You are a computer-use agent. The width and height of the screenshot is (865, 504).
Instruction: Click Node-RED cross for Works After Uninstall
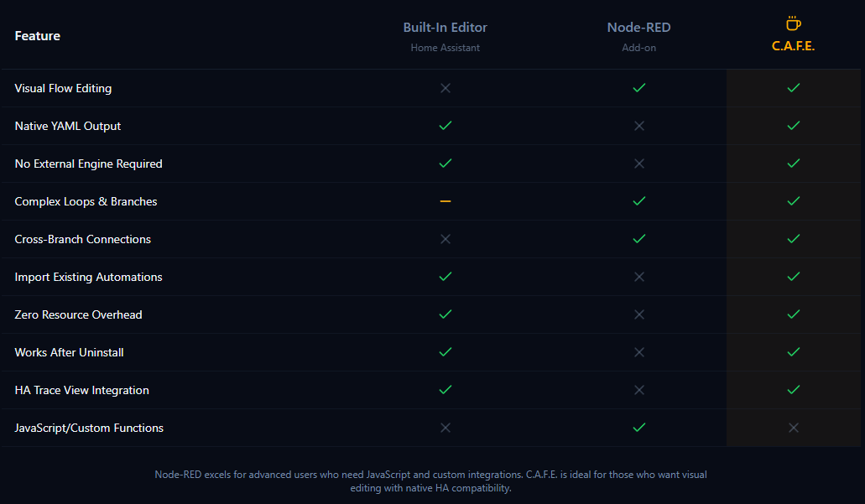[639, 352]
